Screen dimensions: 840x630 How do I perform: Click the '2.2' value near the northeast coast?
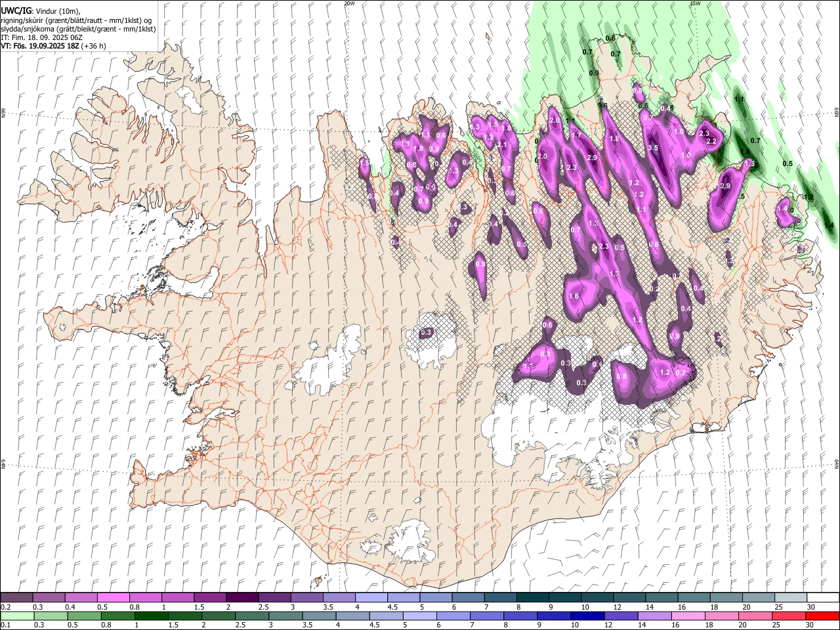(711, 141)
